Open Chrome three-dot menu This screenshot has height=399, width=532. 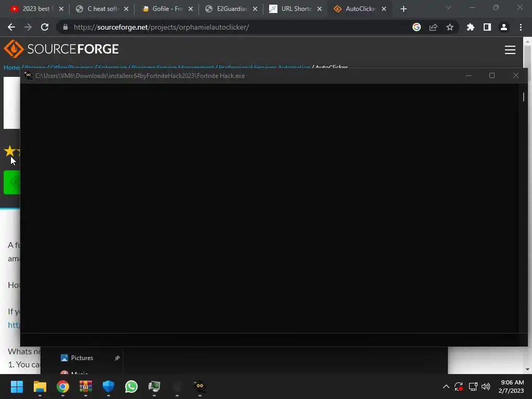tap(521, 27)
